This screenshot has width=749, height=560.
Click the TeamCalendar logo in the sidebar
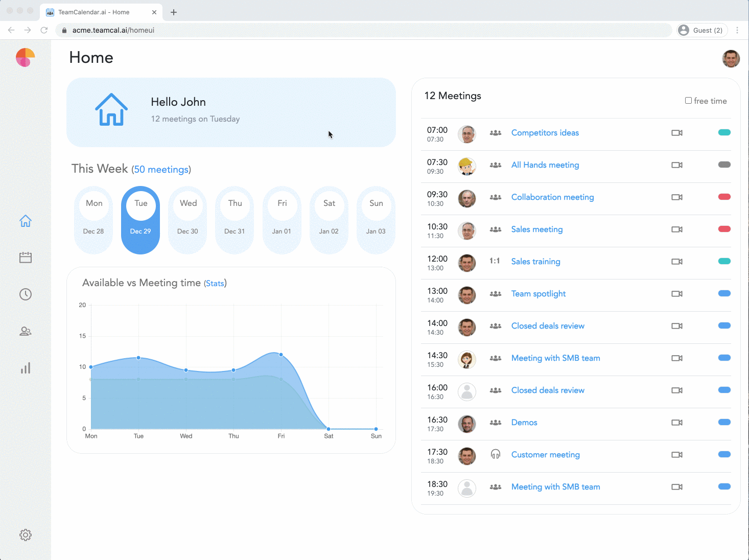[x=25, y=58]
